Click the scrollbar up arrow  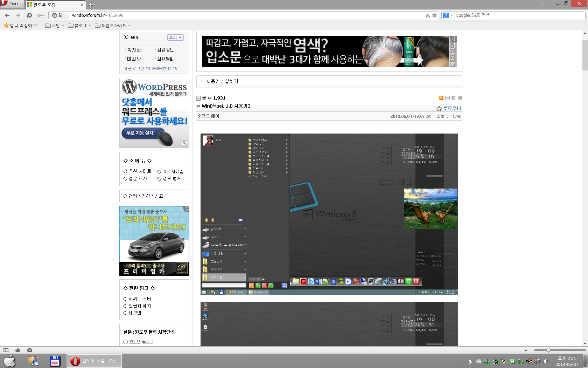click(585, 33)
